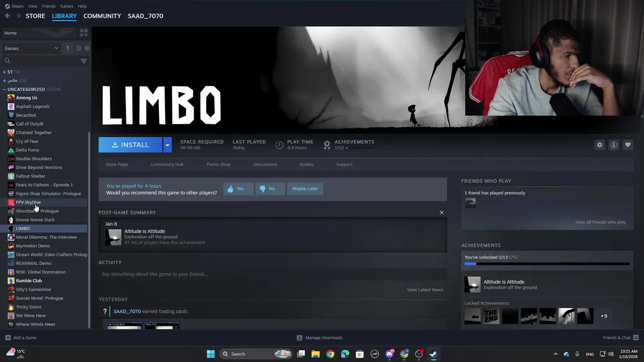The width and height of the screenshot is (644, 362).
Task: Open the Games menu
Action: click(x=66, y=6)
